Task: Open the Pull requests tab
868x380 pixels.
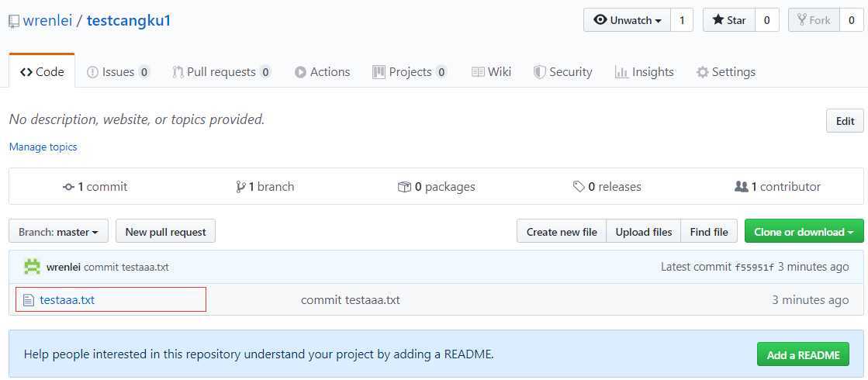Action: pos(221,72)
